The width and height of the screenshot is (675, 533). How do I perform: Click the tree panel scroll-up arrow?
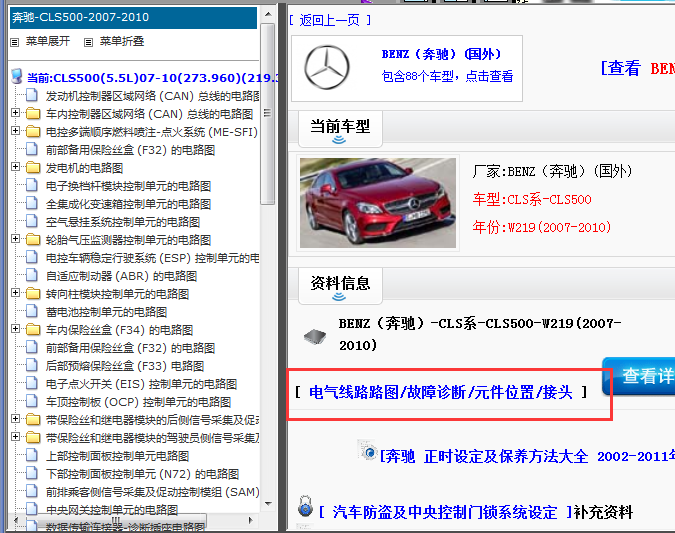pos(268,14)
